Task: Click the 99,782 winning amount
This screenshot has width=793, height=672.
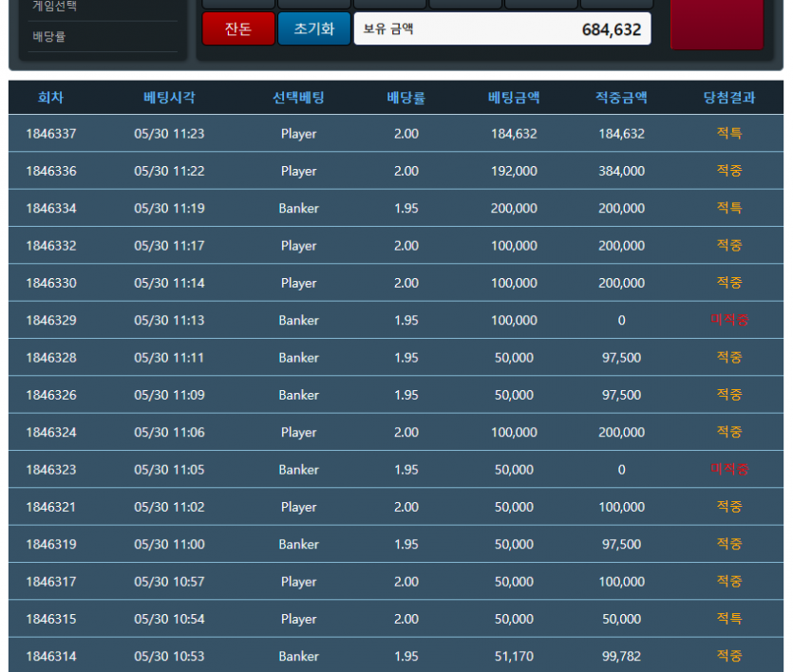Action: click(x=621, y=657)
